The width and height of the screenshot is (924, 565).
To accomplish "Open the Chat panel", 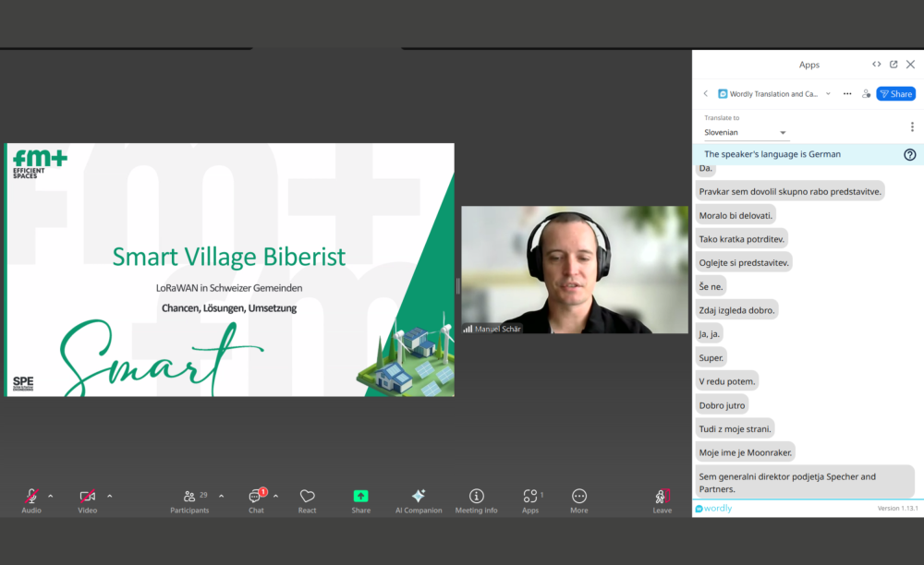I will pyautogui.click(x=256, y=501).
